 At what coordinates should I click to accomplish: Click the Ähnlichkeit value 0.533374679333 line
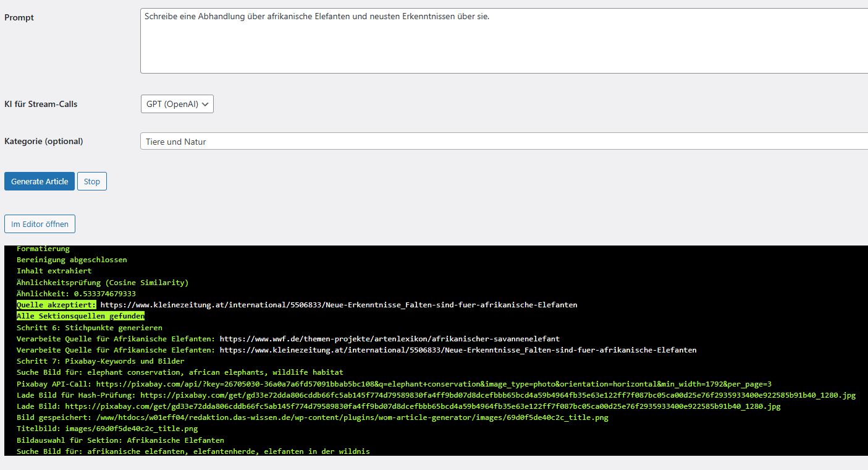point(76,294)
